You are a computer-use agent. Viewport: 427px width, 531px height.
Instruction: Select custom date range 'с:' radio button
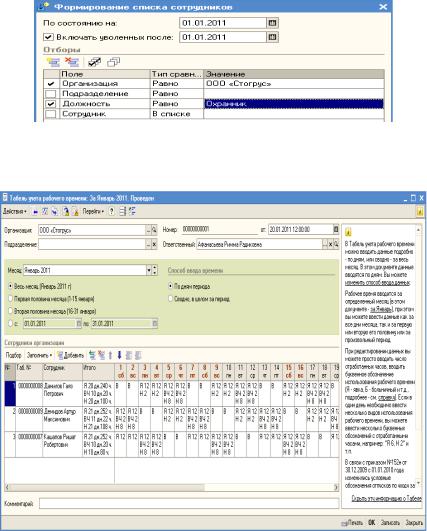[10, 323]
